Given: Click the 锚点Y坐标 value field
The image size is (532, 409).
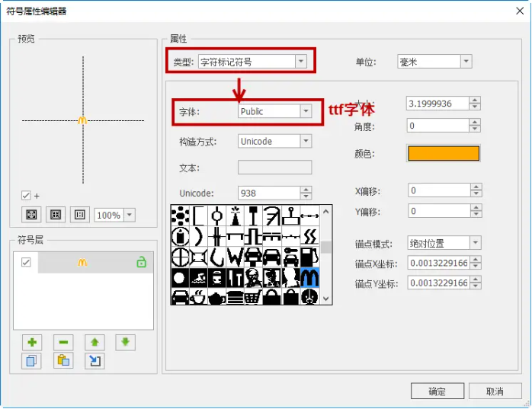Looking at the screenshot, I should (x=438, y=283).
